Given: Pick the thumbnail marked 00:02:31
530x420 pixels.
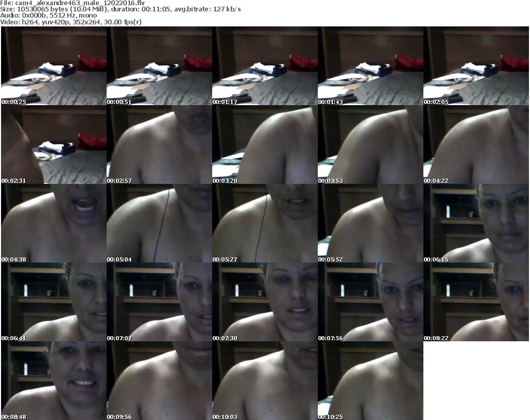Looking at the screenshot, I should pyautogui.click(x=54, y=144).
